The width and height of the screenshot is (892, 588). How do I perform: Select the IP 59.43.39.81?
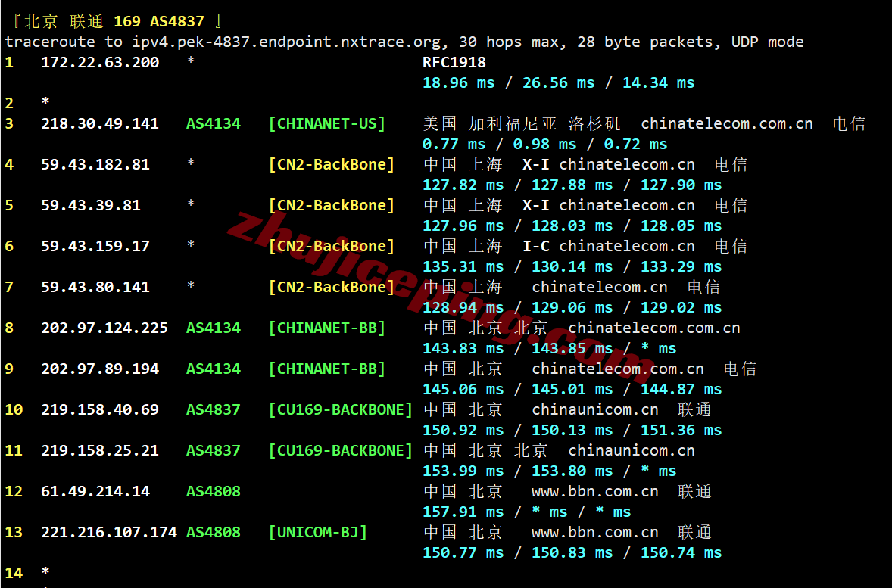point(91,206)
